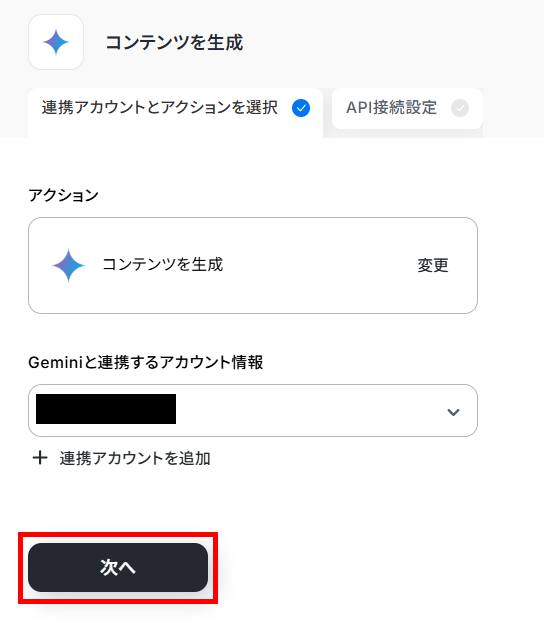The height and width of the screenshot is (636, 544).
Task: Click the Gemini star icon in action card
Action: (68, 265)
